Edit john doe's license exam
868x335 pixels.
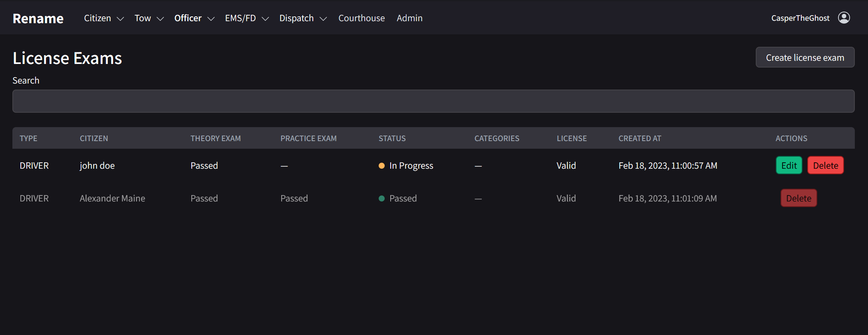(x=789, y=166)
